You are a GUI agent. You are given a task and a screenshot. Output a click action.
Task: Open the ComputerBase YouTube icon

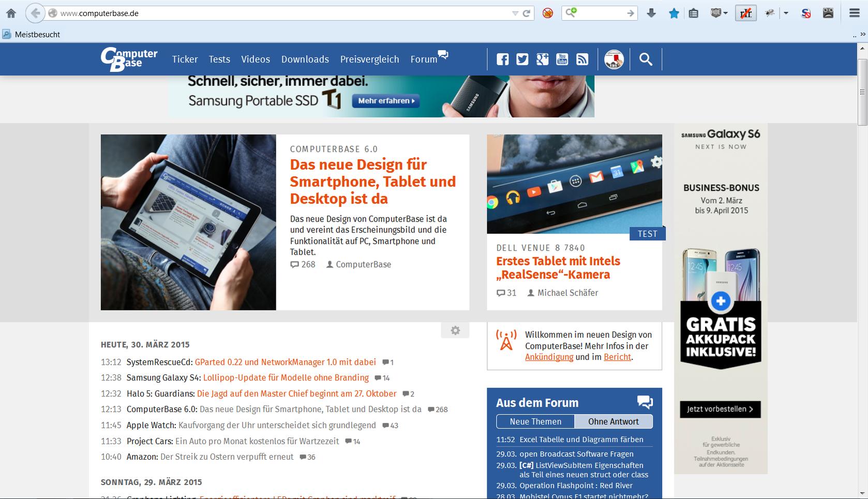[x=562, y=60]
